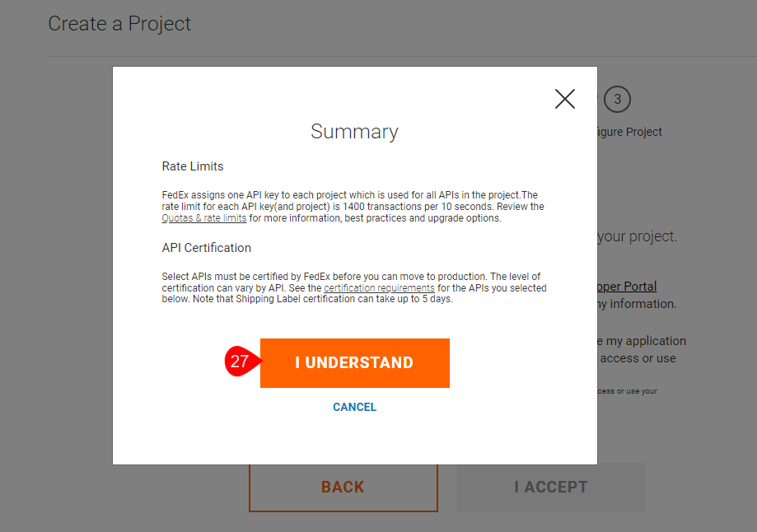Click the "my application" text on the right

click(x=643, y=341)
